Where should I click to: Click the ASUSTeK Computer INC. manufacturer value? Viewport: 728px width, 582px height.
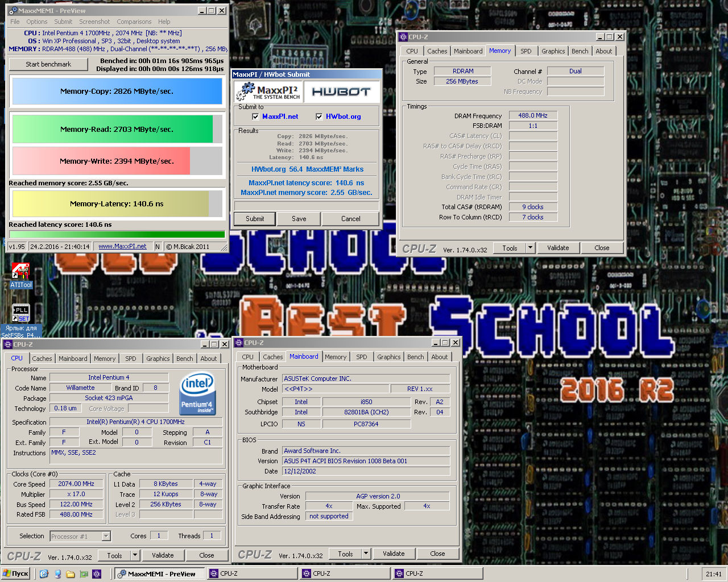(x=366, y=379)
